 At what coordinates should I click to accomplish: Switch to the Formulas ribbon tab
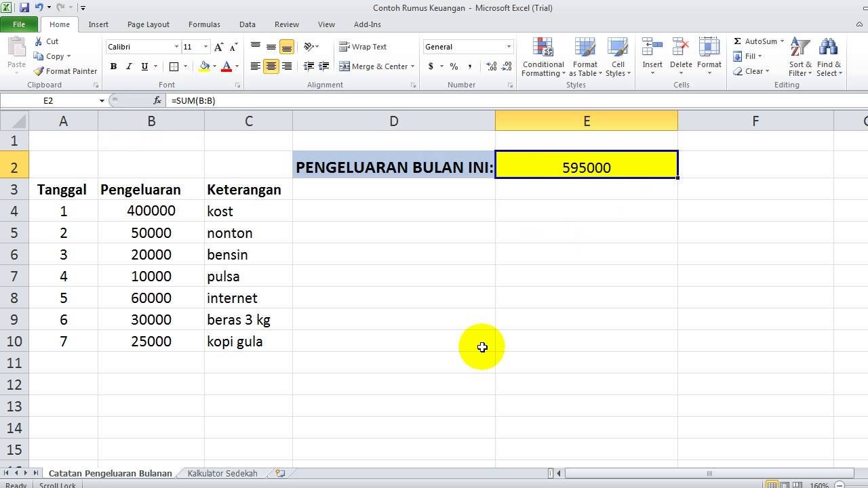coord(204,24)
